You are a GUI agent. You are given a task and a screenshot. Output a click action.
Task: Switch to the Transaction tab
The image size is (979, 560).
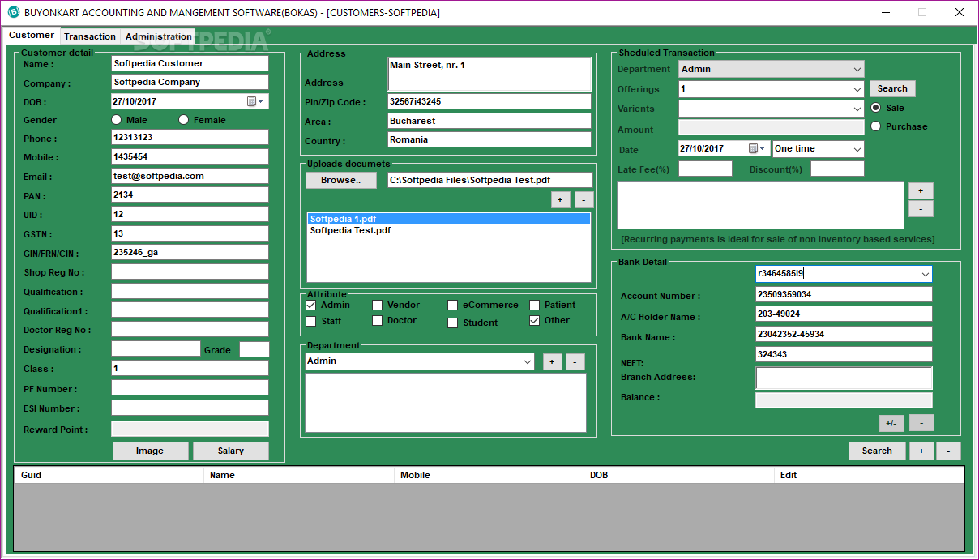point(90,36)
